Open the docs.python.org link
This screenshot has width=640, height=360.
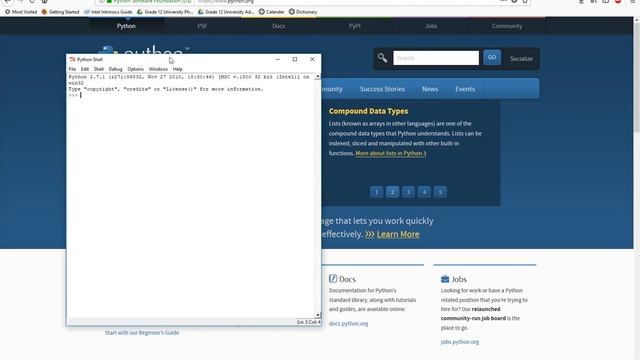click(348, 324)
